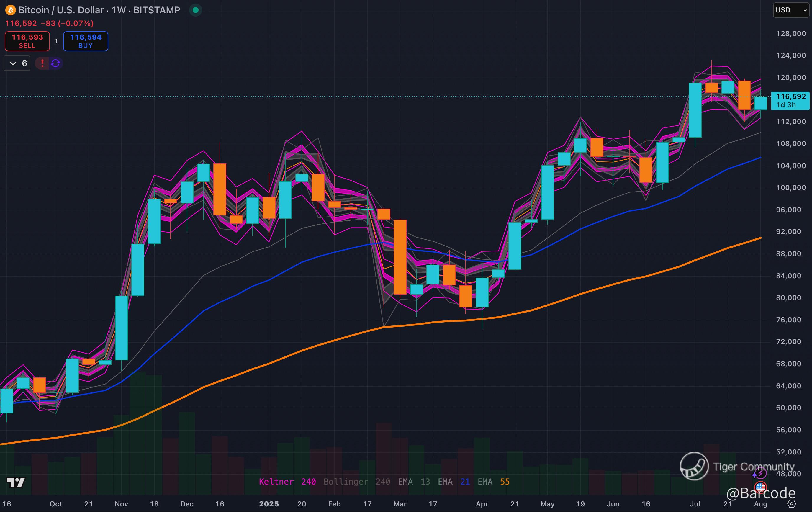Click the Keltner 240 indicator label

287,482
